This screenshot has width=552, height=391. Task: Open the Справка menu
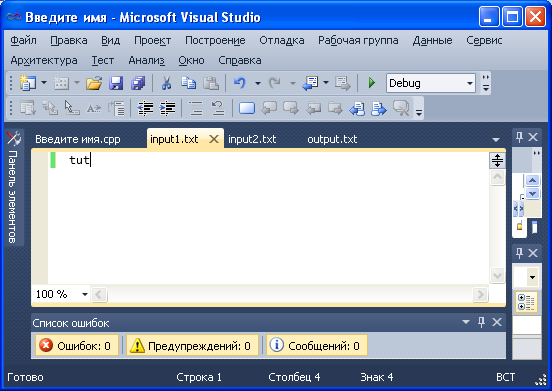[x=240, y=61]
